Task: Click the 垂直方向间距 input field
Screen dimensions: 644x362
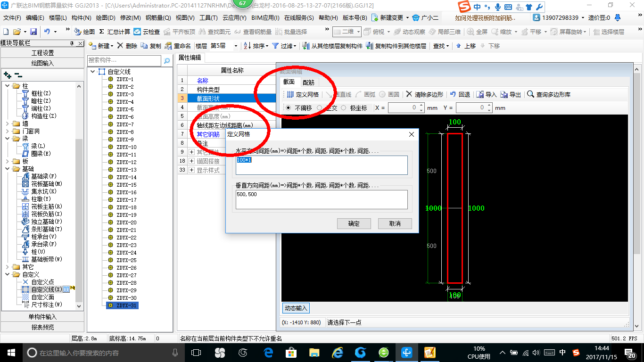Action: (322, 199)
